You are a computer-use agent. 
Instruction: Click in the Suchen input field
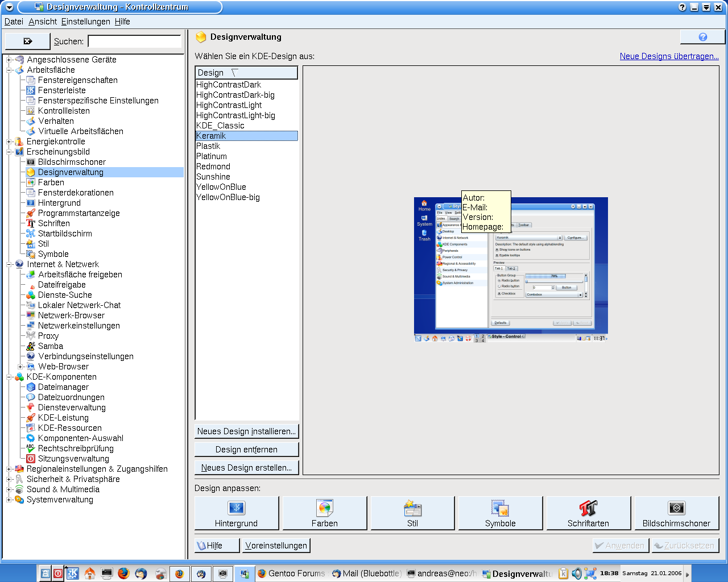pyautogui.click(x=135, y=41)
